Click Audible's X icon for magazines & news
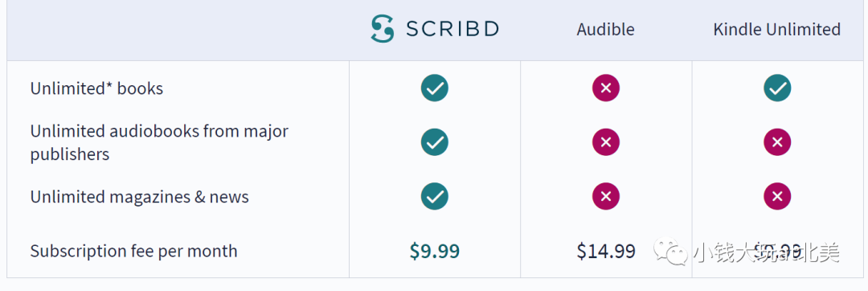Screen dimensions: 868x291 point(606,196)
